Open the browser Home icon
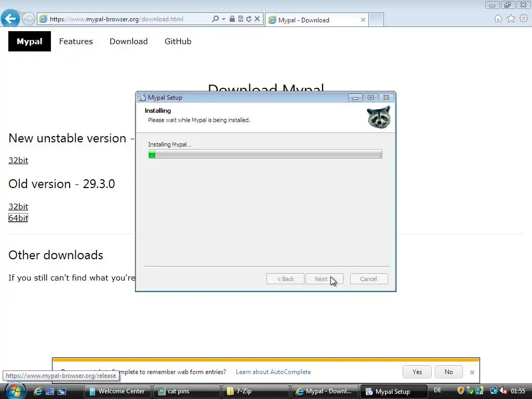This screenshot has height=399, width=532. pos(498,19)
